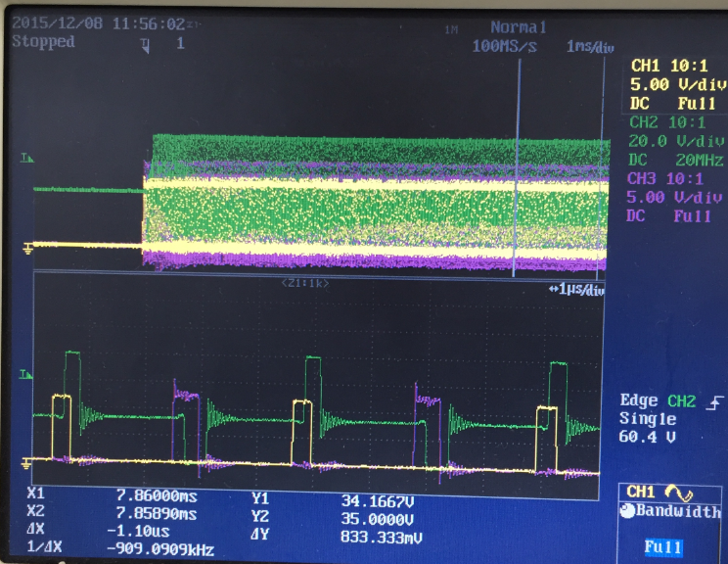
Task: Select the 'CH2 10:1' channel label
Action: 667,122
